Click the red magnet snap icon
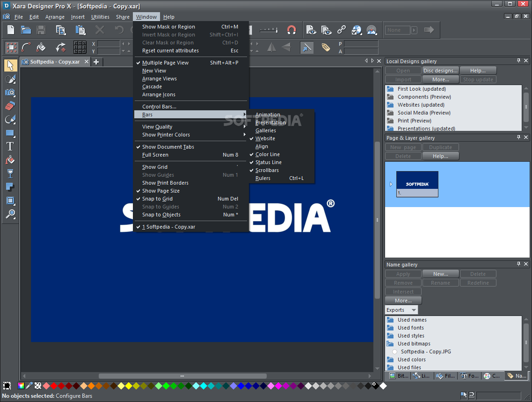The width and height of the screenshot is (532, 402). (292, 30)
